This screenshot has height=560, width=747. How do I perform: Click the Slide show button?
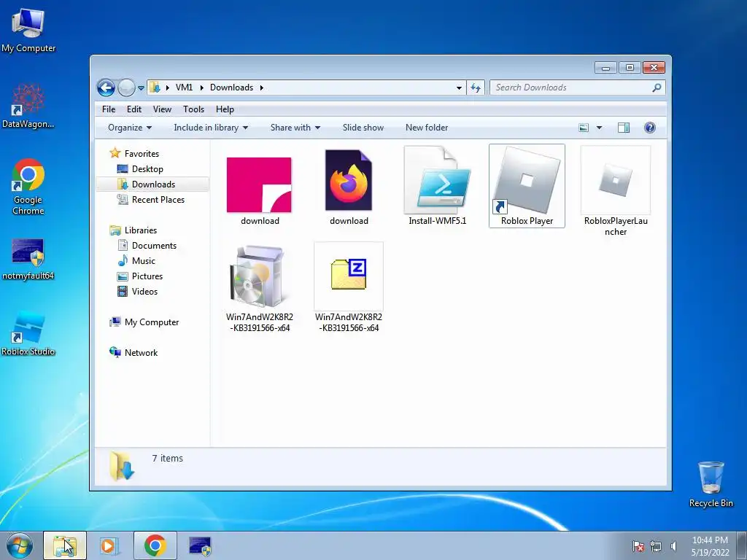(363, 128)
